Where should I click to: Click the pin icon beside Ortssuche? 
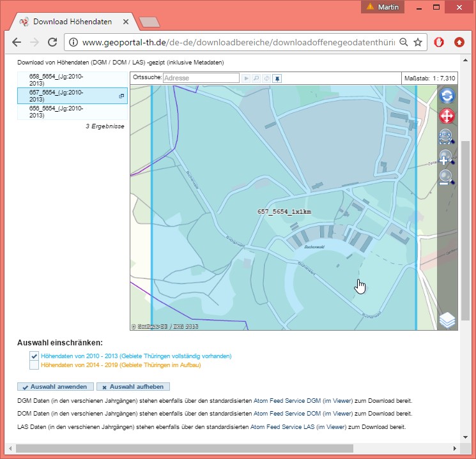(277, 78)
